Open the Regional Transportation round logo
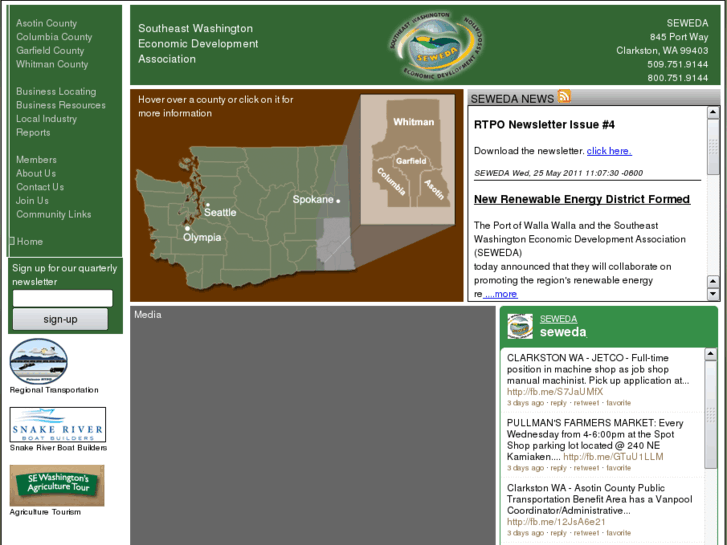This screenshot has height=545, width=727. click(38, 361)
